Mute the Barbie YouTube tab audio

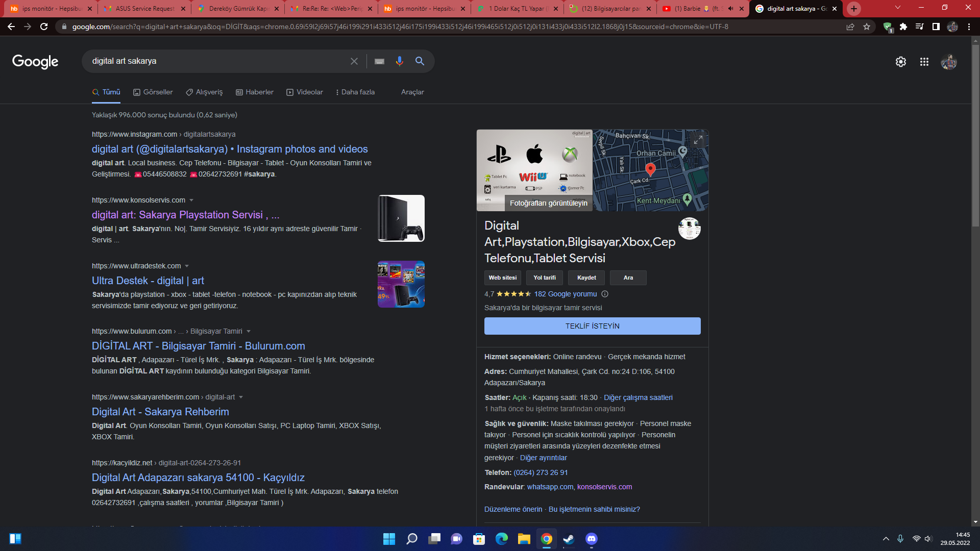click(730, 9)
